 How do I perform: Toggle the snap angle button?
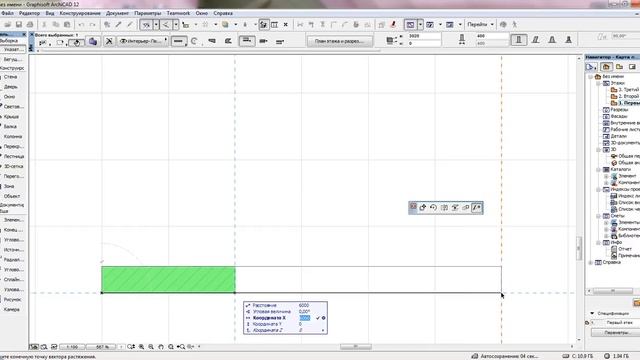click(x=166, y=25)
